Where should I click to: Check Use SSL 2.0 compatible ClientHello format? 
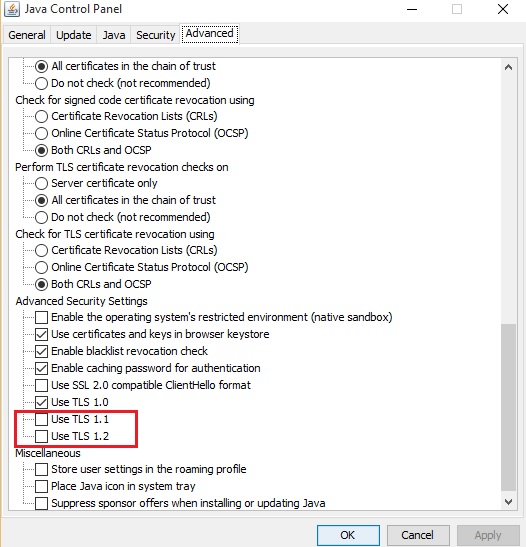tap(41, 385)
